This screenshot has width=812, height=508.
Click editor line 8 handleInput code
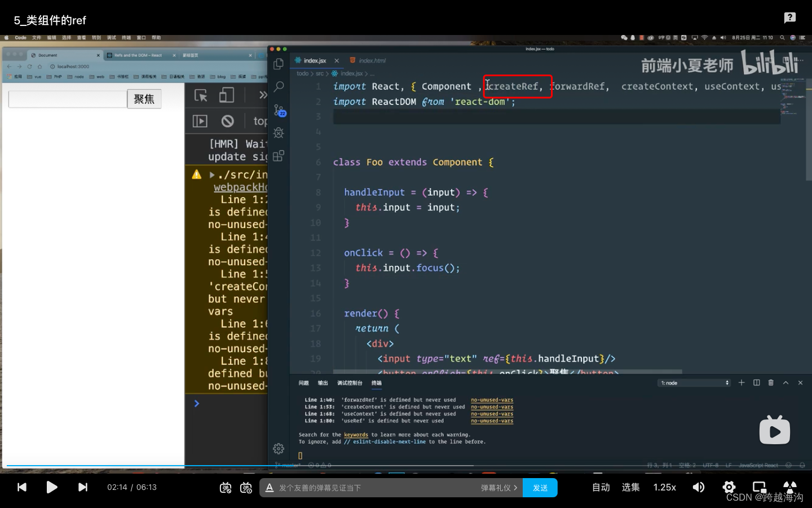(416, 192)
